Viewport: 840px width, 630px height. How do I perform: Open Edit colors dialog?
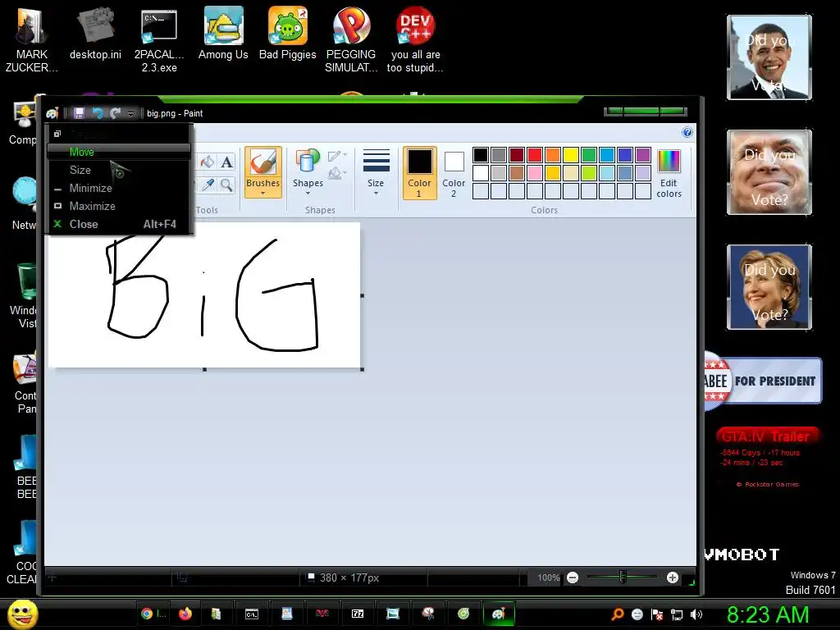coord(669,174)
